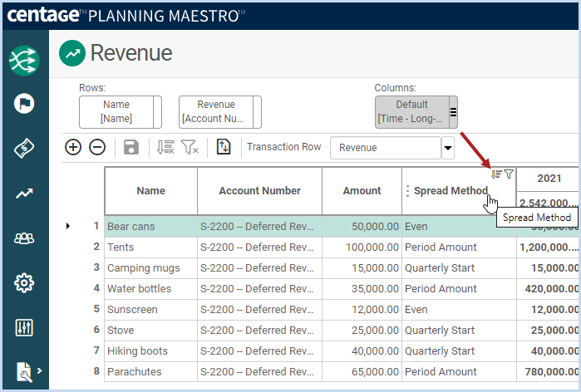Click the swap rows and columns icon
This screenshot has height=392, width=581.
(224, 147)
